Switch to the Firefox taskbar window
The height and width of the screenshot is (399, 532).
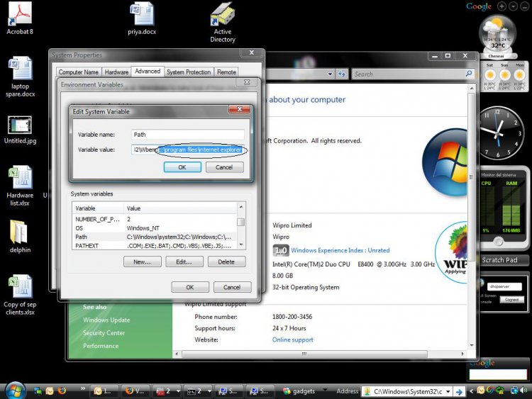[135, 391]
